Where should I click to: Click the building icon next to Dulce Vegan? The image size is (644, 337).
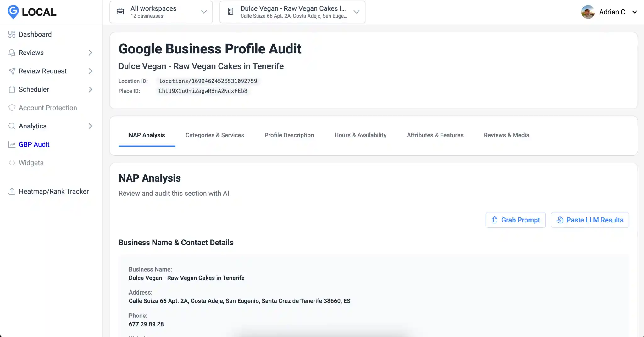point(230,11)
